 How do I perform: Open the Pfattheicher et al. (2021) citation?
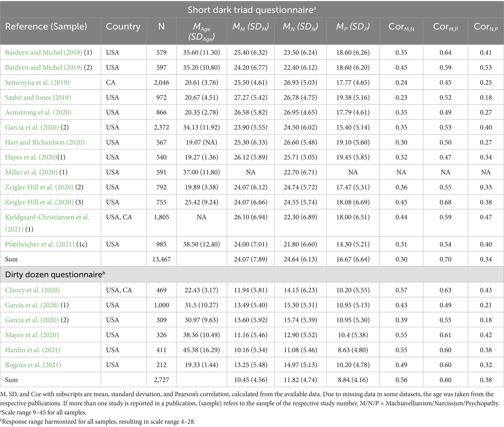click(x=40, y=244)
